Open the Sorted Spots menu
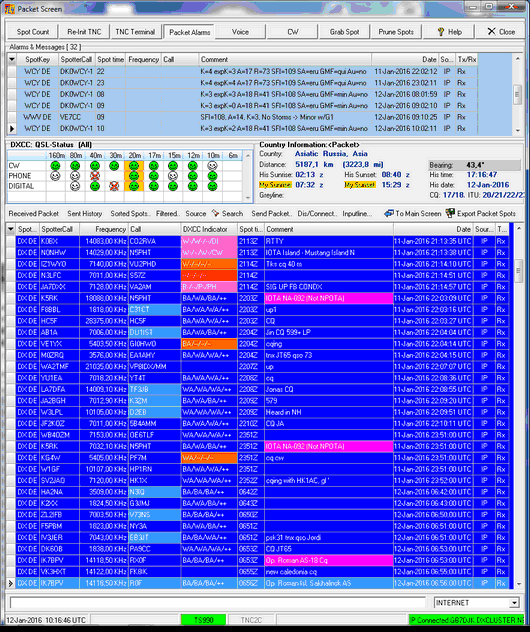530x632 pixels. [130, 214]
